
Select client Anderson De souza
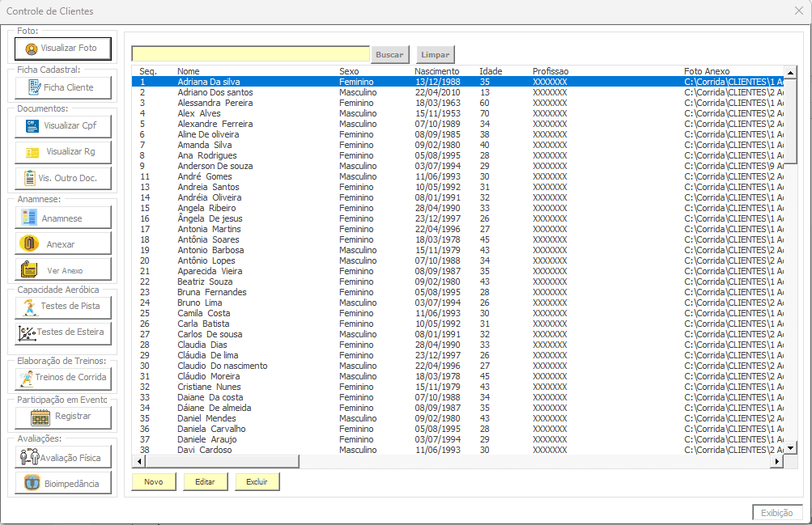point(457,166)
